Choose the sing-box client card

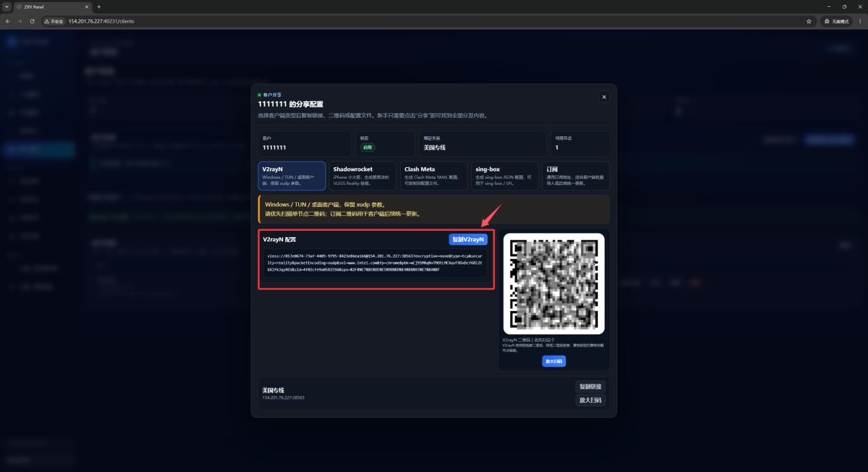click(x=506, y=176)
